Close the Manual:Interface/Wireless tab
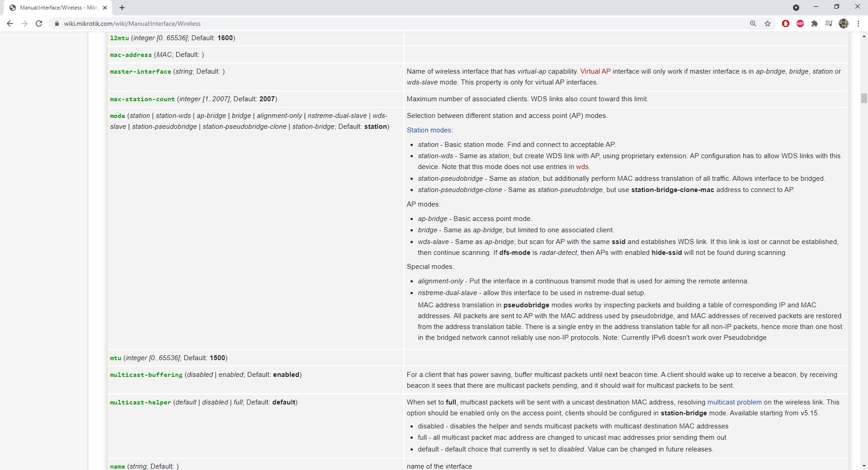The image size is (868, 470). click(x=105, y=8)
